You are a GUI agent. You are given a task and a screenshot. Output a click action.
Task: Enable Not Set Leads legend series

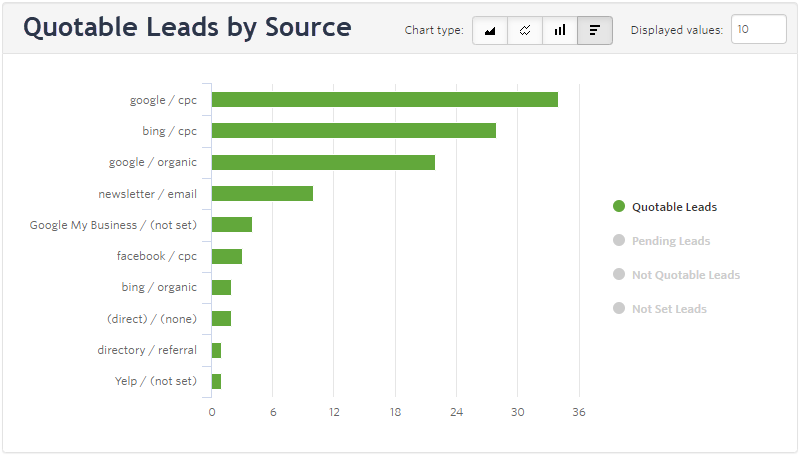660,309
